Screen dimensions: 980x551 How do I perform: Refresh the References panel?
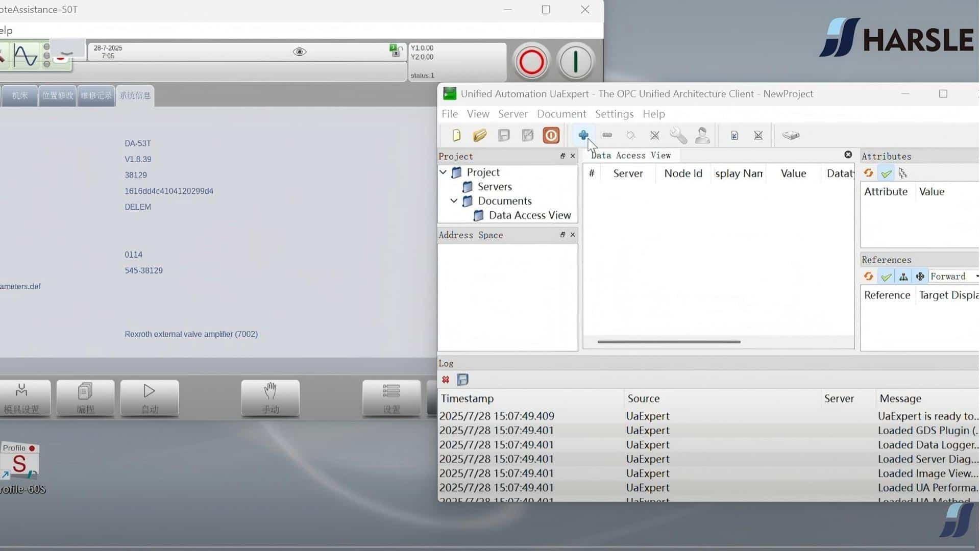coord(868,277)
